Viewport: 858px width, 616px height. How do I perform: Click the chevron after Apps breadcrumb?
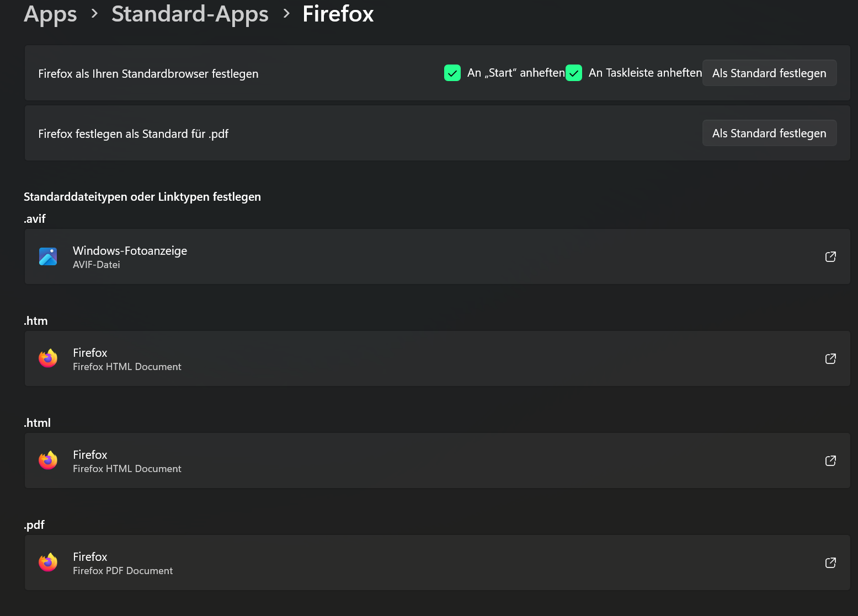point(94,14)
